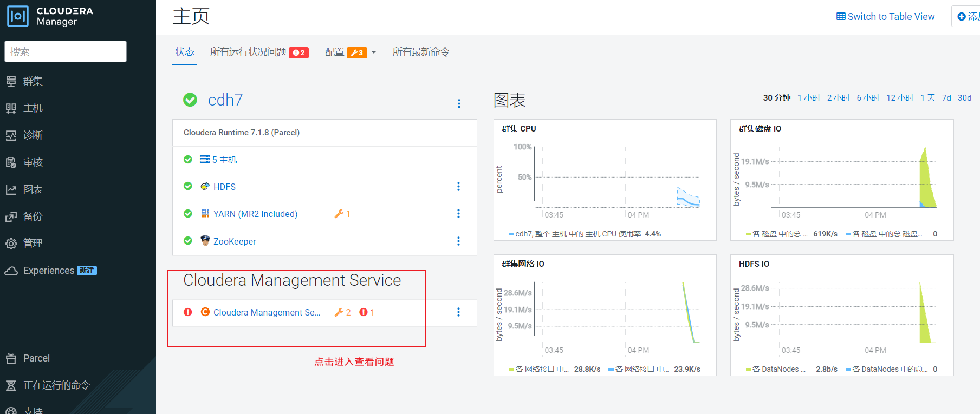Select the 1 天 time range
980x414 pixels.
(928, 98)
